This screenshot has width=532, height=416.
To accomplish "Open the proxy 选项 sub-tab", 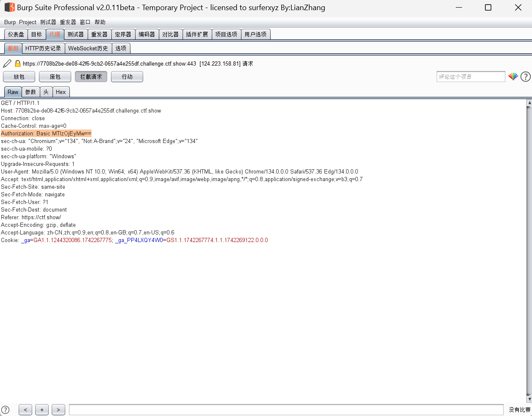I will point(121,48).
